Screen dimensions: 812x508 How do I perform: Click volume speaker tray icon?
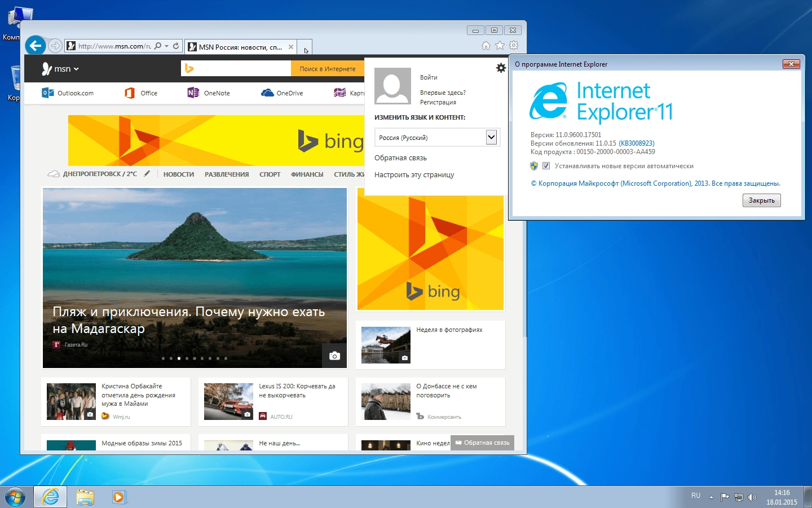point(752,497)
